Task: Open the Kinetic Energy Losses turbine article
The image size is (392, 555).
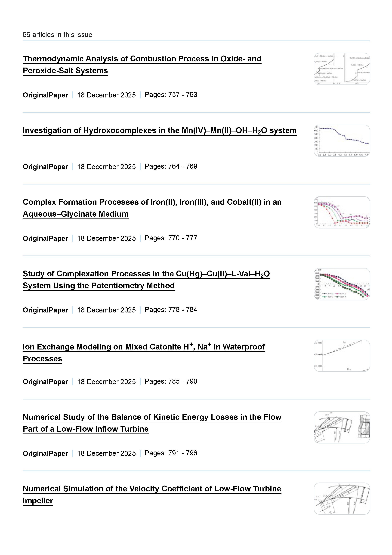Action: [x=152, y=417]
